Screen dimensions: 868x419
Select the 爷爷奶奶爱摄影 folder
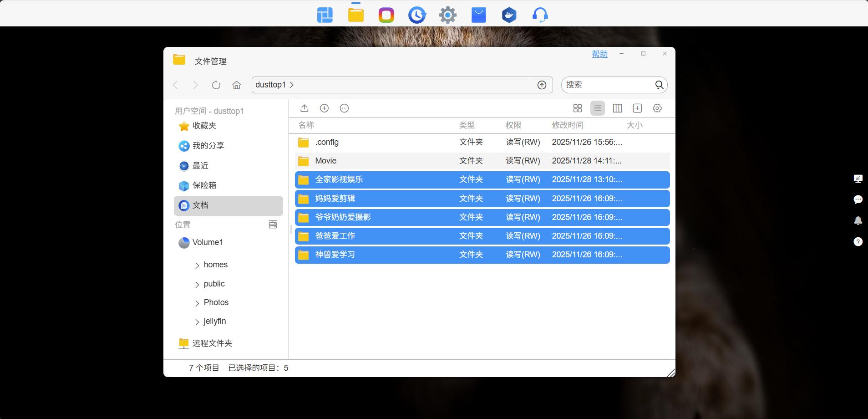[482, 217]
